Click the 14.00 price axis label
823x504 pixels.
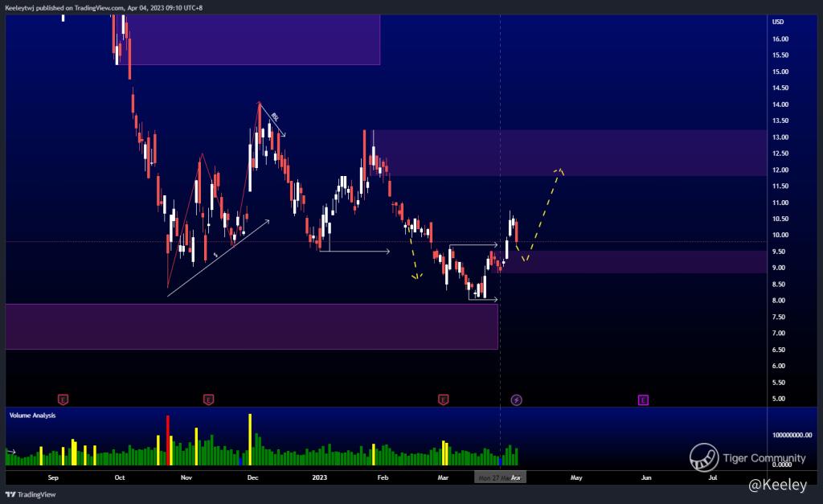pyautogui.click(x=780, y=104)
